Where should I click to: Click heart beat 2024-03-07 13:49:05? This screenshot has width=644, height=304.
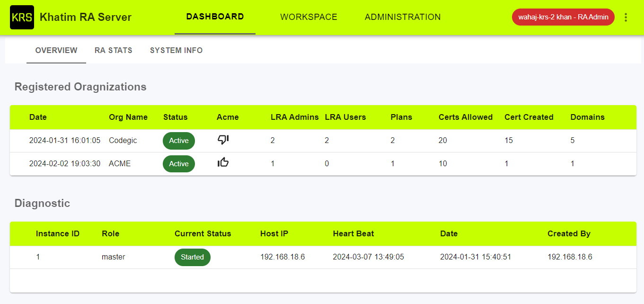[369, 257]
